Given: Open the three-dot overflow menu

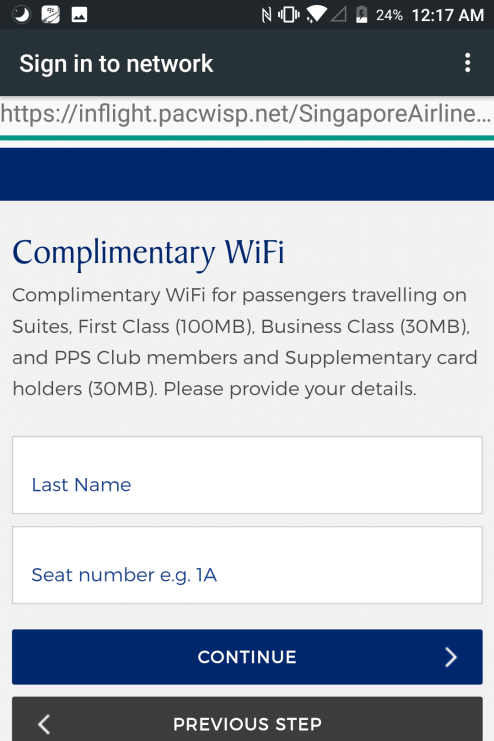Looking at the screenshot, I should (x=467, y=63).
